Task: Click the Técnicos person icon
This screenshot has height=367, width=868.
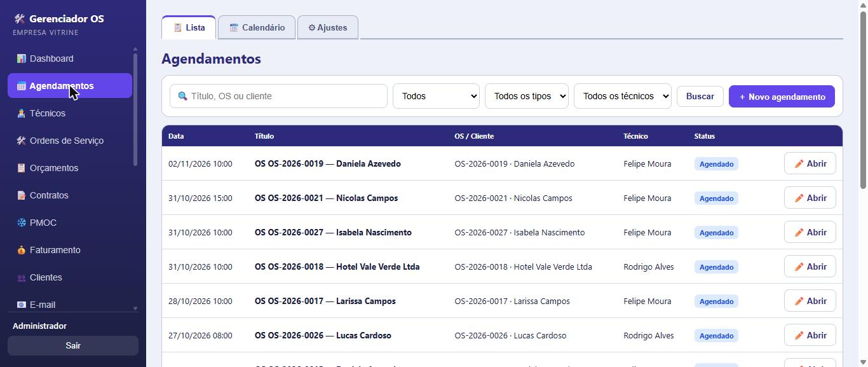Action: click(22, 113)
